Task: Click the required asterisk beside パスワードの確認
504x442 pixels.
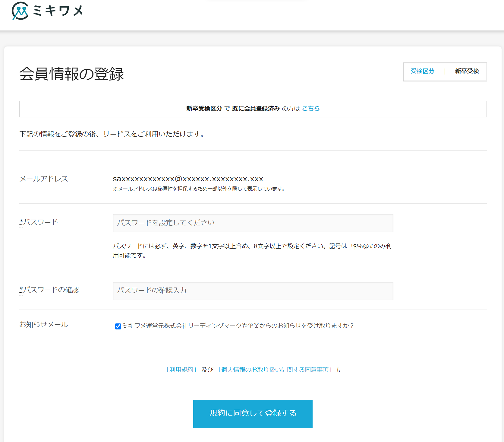Action: click(x=21, y=289)
